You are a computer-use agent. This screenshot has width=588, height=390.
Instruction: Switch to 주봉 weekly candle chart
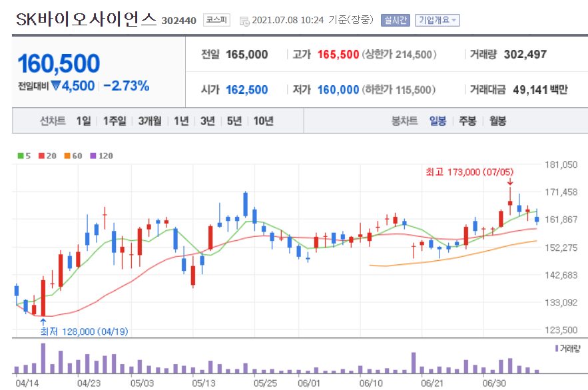[467, 120]
